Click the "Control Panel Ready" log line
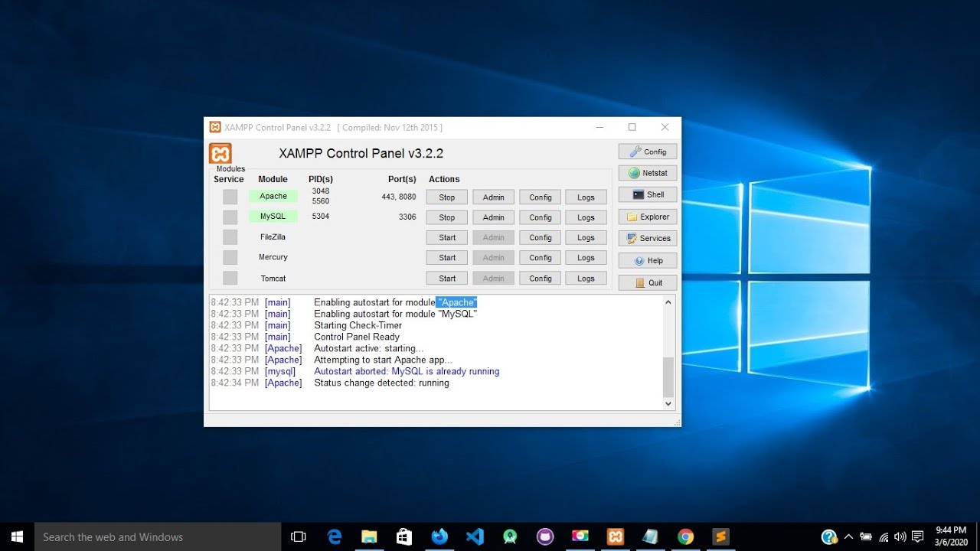 357,337
